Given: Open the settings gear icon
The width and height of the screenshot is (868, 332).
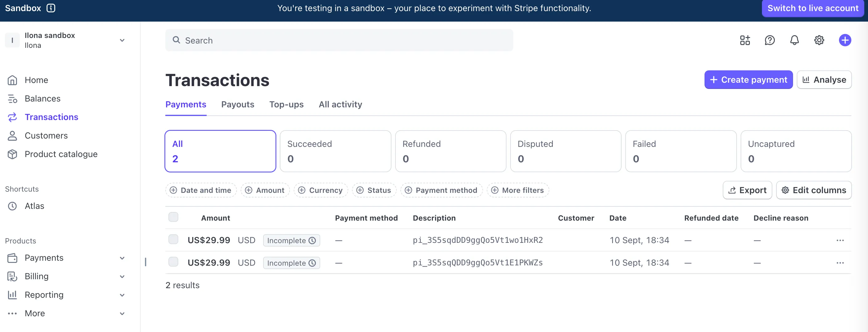Looking at the screenshot, I should point(819,40).
